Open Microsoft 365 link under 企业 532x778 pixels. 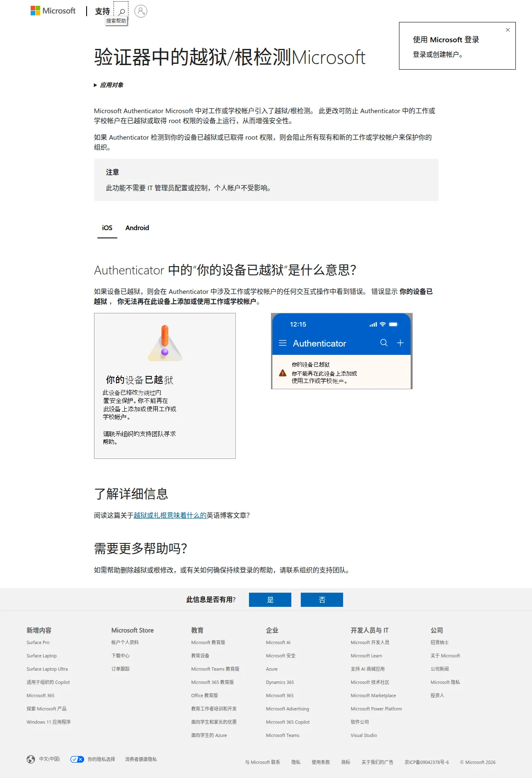tap(280, 696)
